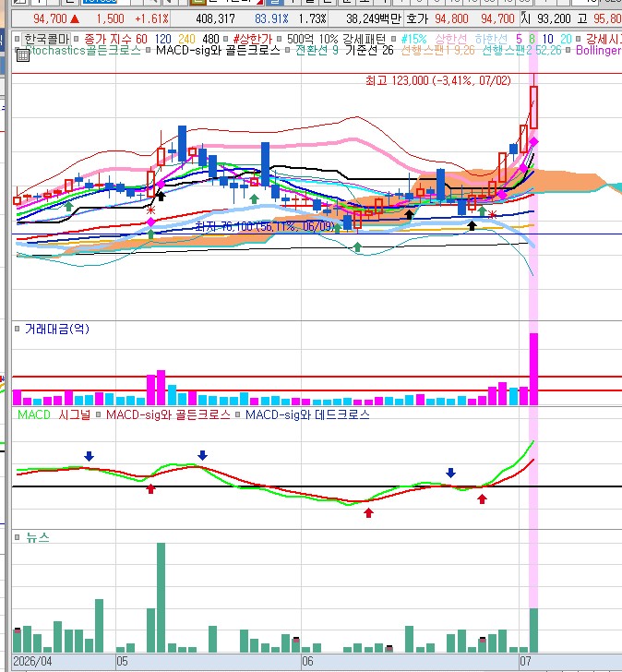Click the top magenta diamond on July candle

pos(533,142)
